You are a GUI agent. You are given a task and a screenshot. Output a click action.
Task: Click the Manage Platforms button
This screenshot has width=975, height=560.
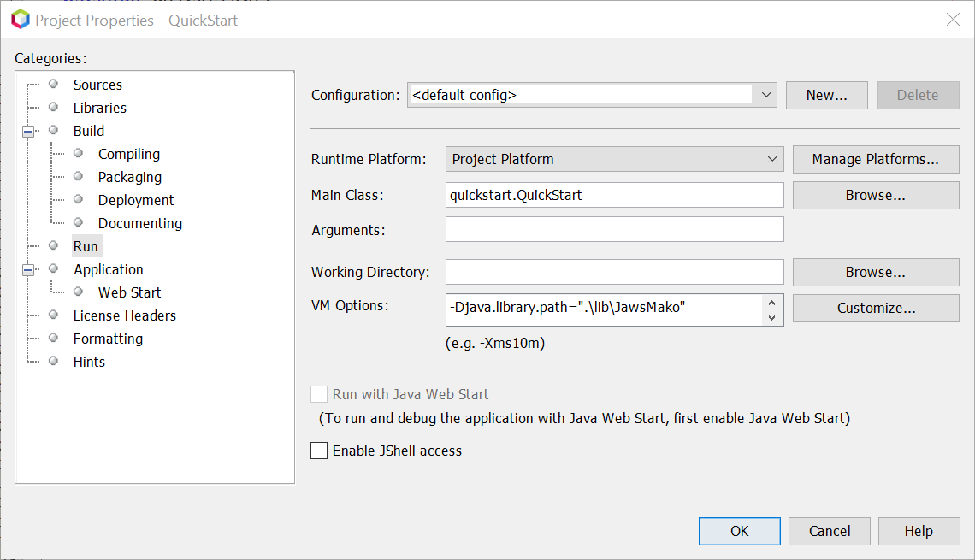(875, 159)
